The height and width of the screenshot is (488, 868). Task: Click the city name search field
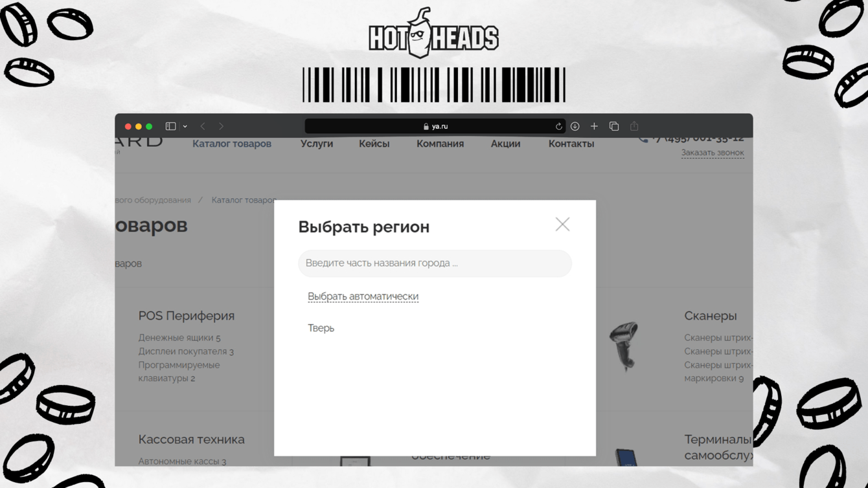click(435, 263)
